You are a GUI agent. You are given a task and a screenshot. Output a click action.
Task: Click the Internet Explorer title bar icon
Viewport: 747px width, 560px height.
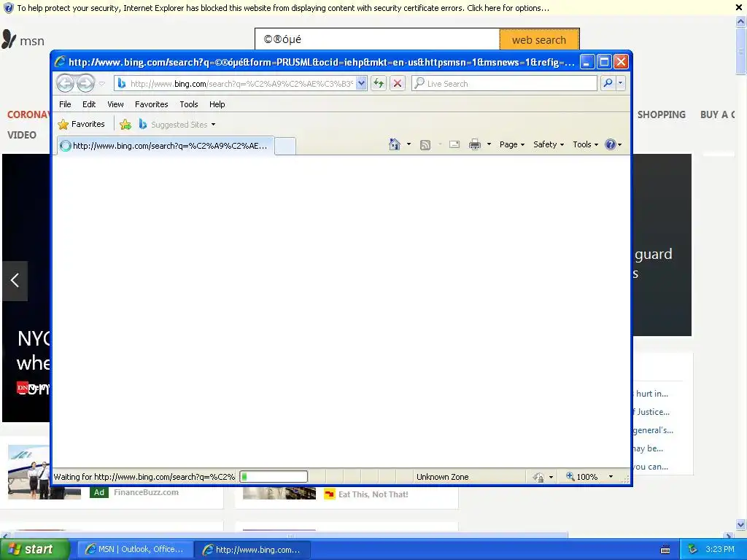click(x=60, y=62)
